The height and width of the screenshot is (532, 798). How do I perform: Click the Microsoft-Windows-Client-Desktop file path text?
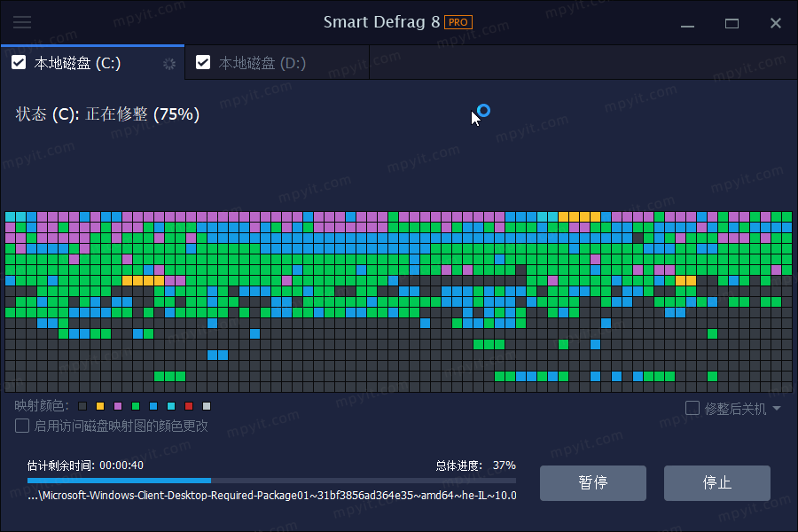pyautogui.click(x=272, y=496)
